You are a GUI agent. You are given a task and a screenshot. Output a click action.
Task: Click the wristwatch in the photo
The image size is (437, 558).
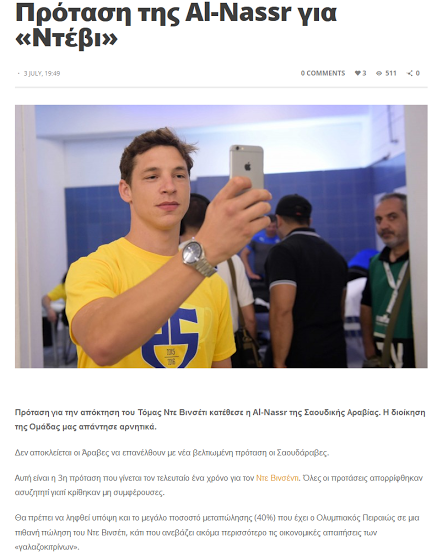[x=198, y=257]
